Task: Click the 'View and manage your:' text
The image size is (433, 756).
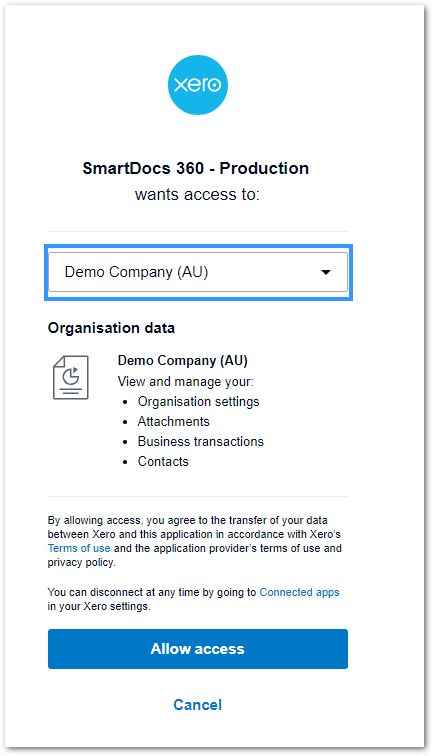Action: 186,381
